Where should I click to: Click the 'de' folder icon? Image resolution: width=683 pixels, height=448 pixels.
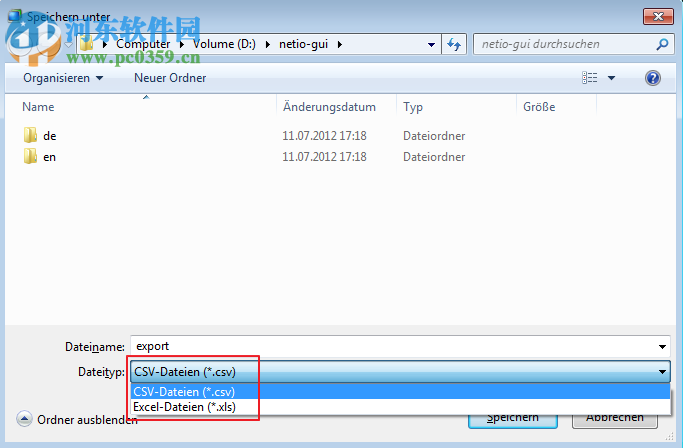[30, 136]
